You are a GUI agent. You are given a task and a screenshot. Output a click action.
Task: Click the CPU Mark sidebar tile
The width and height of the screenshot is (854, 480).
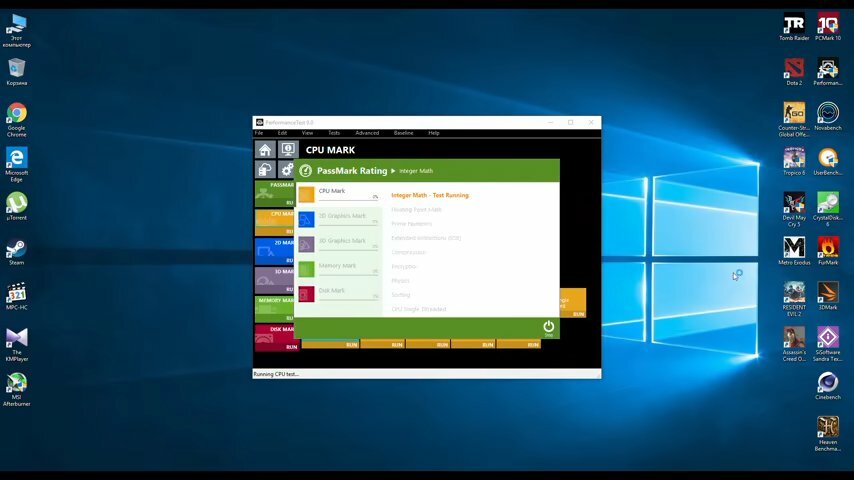pos(274,223)
